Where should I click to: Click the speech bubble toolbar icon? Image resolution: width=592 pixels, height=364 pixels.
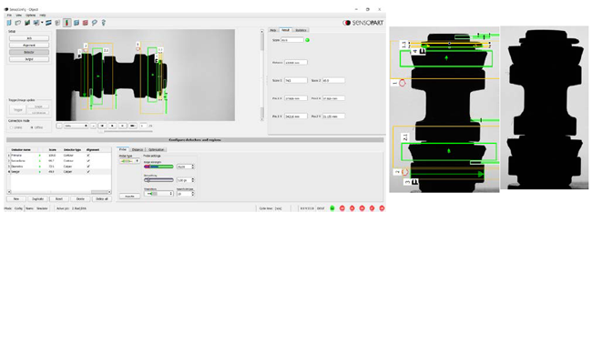pos(95,23)
